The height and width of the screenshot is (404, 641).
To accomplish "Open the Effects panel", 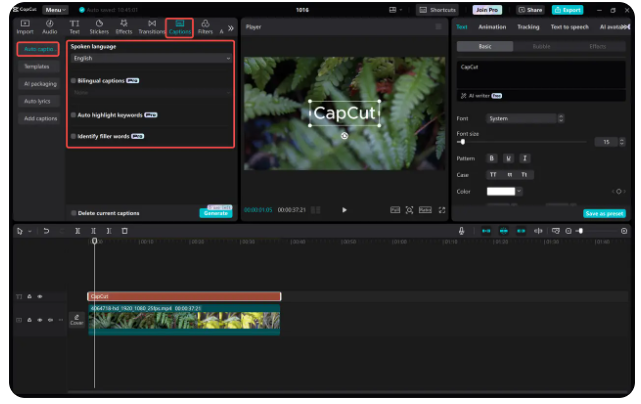I will tap(124, 25).
